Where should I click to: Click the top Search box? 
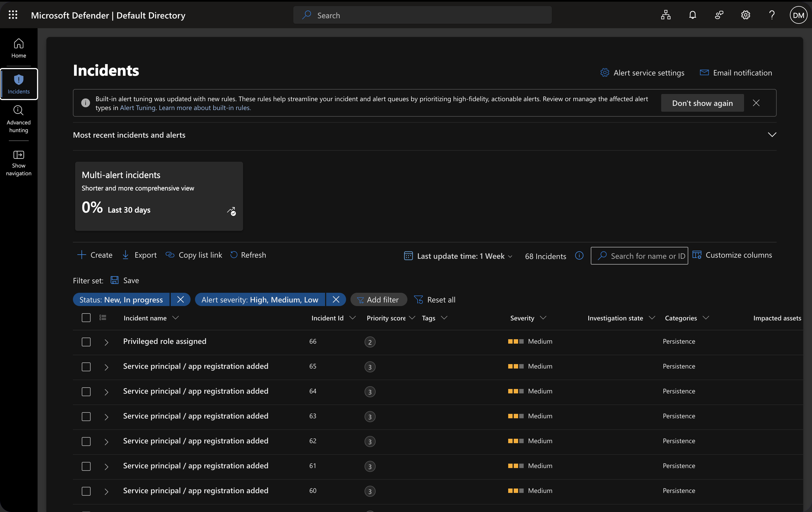(422, 15)
